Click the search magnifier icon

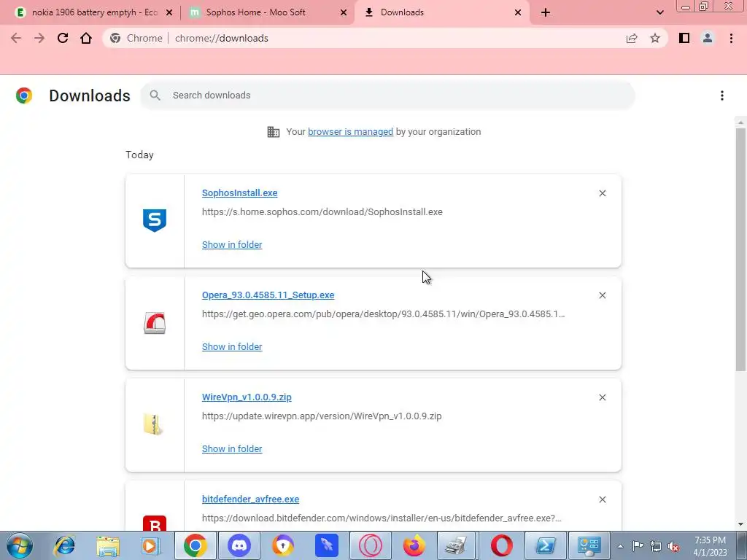[155, 96]
